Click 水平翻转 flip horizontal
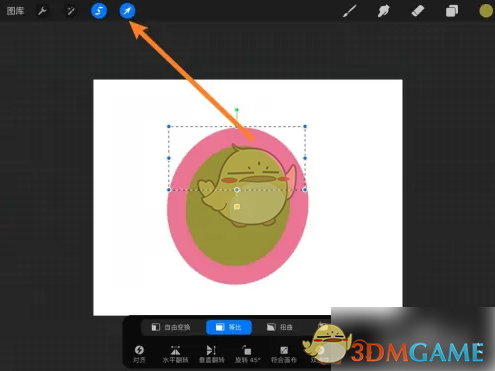Screen dimensions: 495x371 click(175, 354)
